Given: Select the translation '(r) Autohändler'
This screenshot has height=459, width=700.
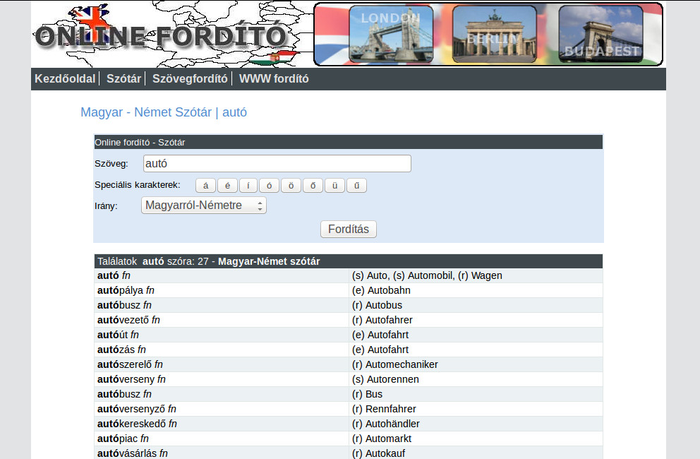Looking at the screenshot, I should coord(386,423).
